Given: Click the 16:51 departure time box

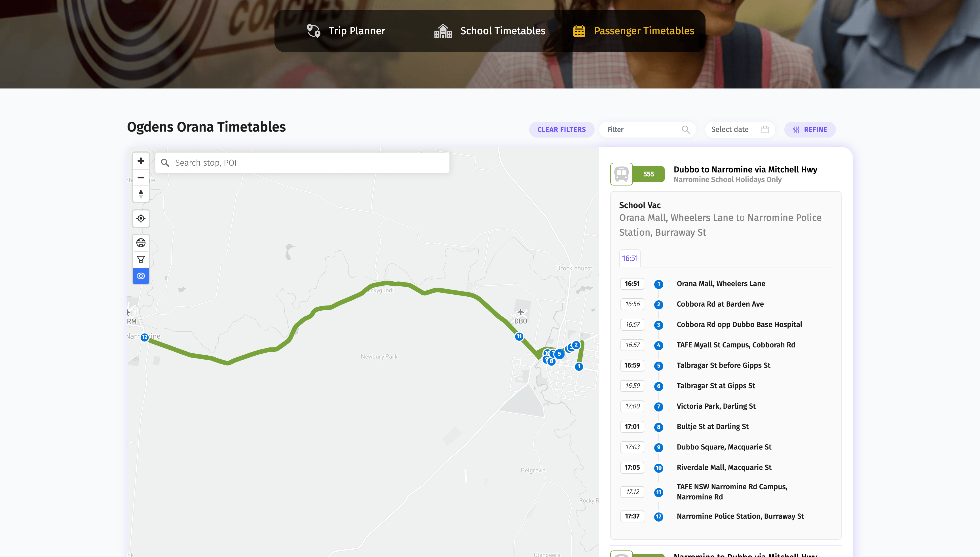Looking at the screenshot, I should (632, 284).
